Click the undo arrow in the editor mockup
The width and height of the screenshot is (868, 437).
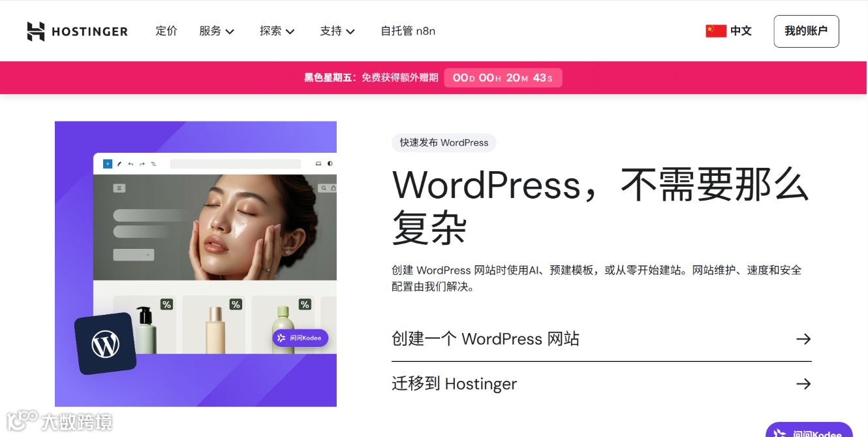pos(131,164)
